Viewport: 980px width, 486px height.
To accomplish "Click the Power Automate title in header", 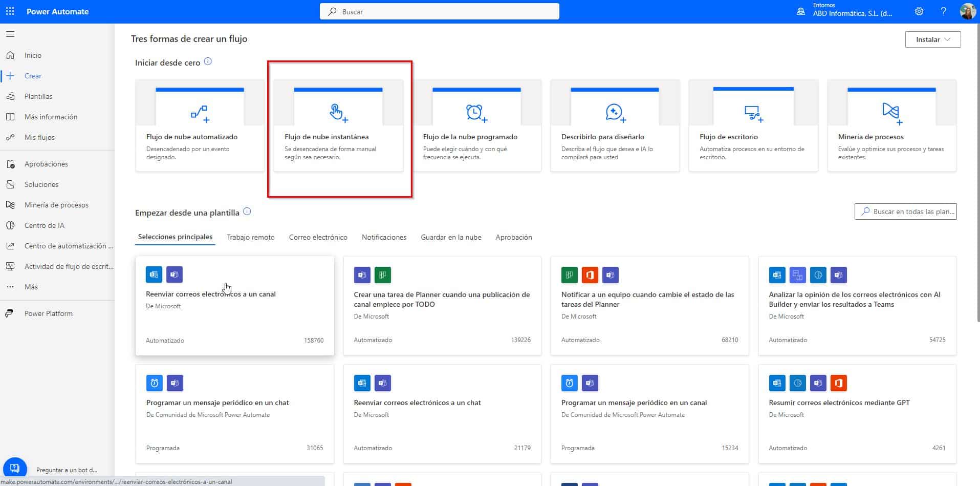I will point(57,11).
